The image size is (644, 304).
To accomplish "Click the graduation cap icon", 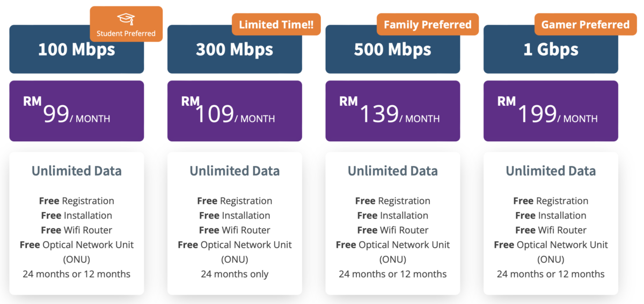I will point(126,19).
